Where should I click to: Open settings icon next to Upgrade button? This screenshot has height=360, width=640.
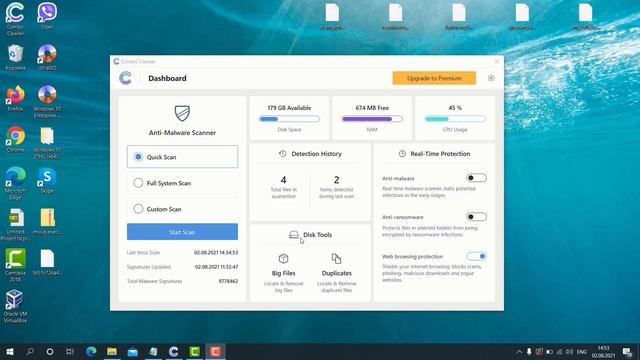coord(491,78)
